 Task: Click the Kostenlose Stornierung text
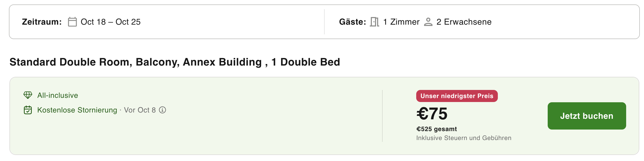(x=77, y=110)
